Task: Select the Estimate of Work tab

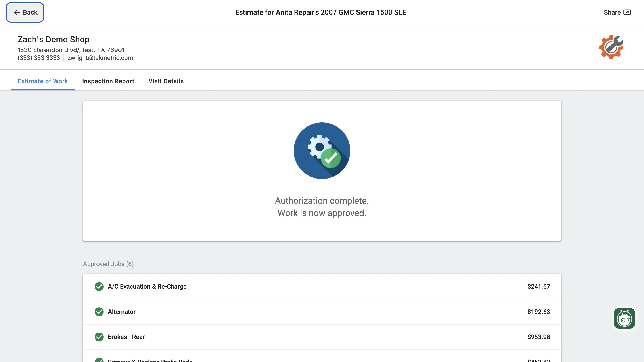Action: click(43, 81)
